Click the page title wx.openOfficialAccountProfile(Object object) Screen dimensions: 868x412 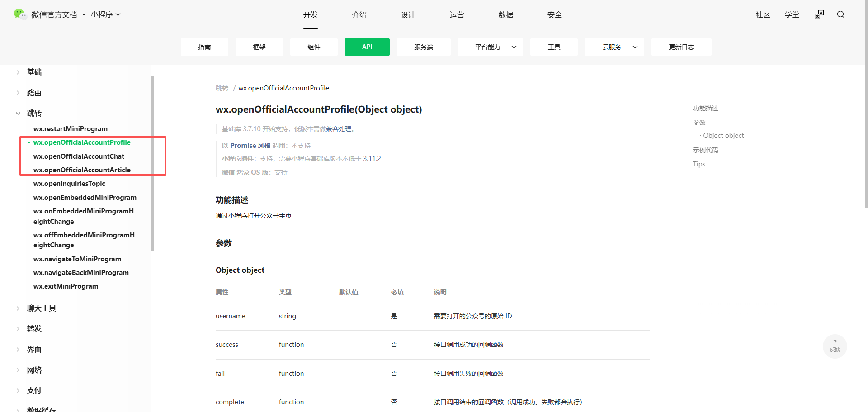(319, 109)
